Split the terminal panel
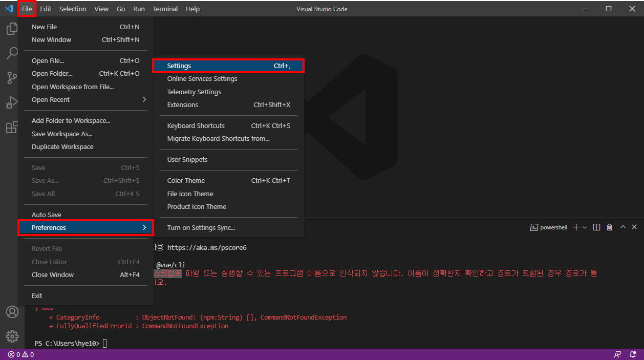 pyautogui.click(x=597, y=227)
